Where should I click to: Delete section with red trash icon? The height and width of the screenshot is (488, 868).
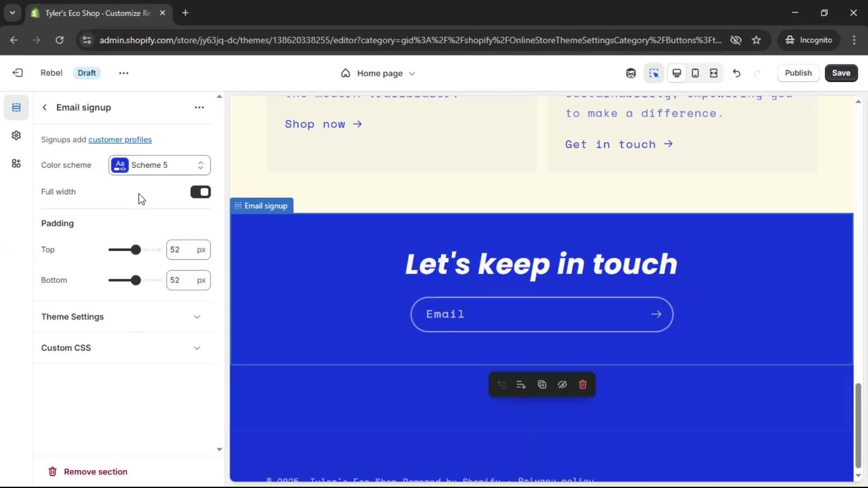583,385
